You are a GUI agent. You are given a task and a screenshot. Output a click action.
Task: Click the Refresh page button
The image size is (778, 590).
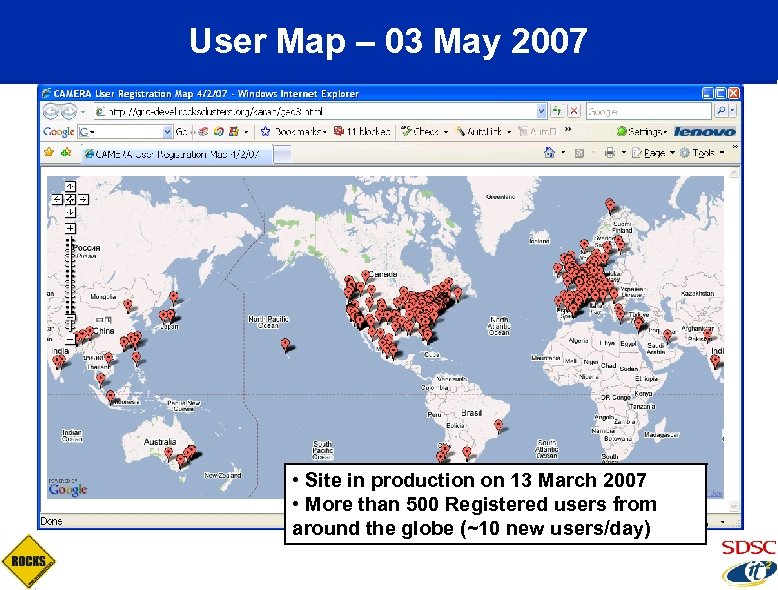pos(557,111)
